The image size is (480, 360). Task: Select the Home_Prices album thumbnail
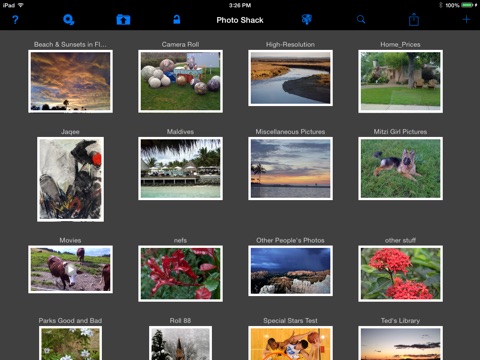click(x=400, y=81)
